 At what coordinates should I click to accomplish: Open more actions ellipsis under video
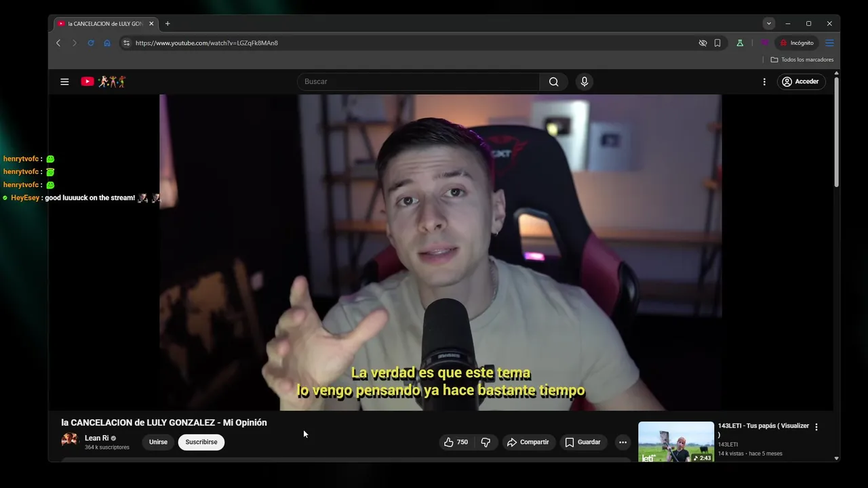(623, 442)
